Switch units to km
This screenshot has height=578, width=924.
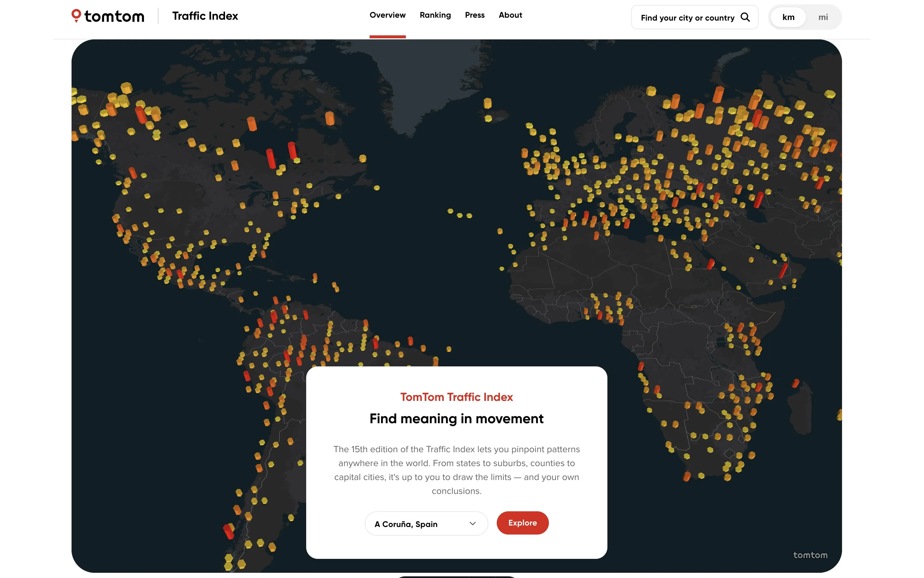[788, 17]
